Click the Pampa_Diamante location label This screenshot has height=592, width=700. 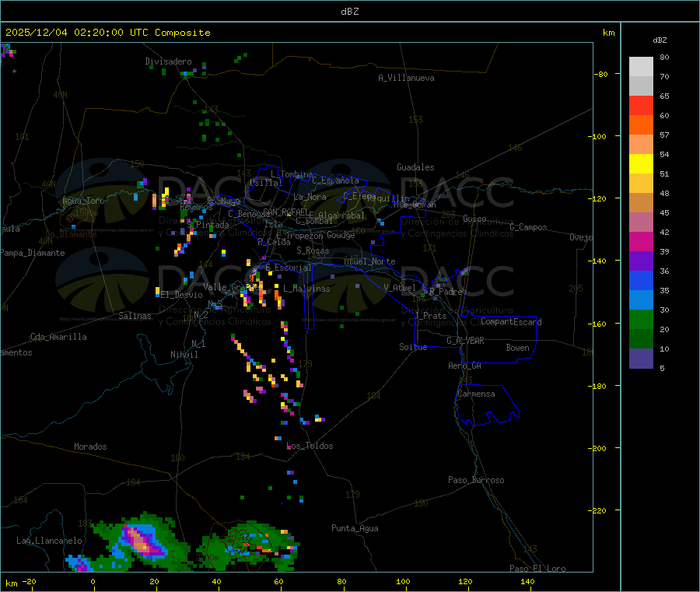[33, 253]
